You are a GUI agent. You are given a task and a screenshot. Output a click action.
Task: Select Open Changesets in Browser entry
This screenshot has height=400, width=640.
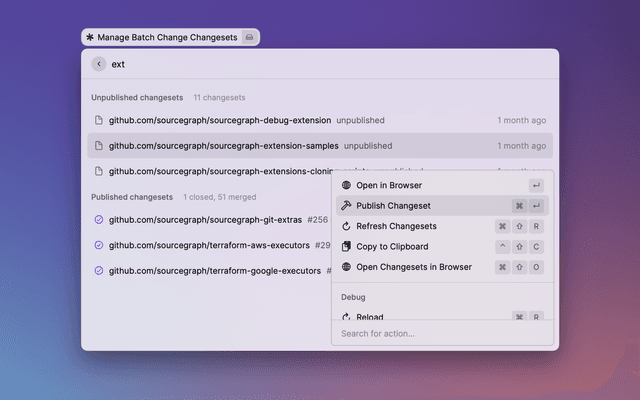[414, 267]
